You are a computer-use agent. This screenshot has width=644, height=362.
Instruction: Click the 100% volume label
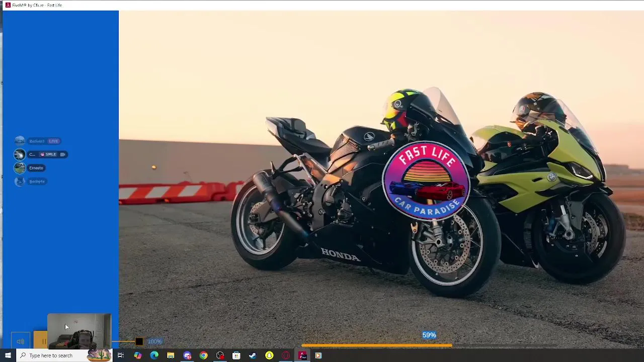pyautogui.click(x=154, y=341)
